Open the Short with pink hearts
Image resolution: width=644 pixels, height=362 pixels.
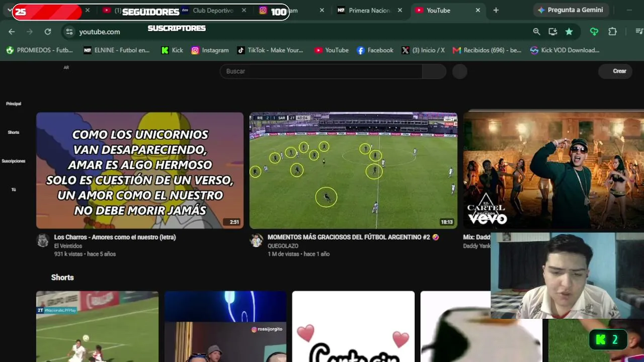(x=353, y=326)
